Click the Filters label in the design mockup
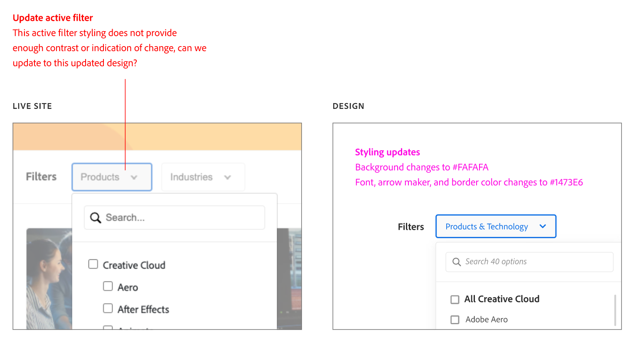 pyautogui.click(x=410, y=226)
